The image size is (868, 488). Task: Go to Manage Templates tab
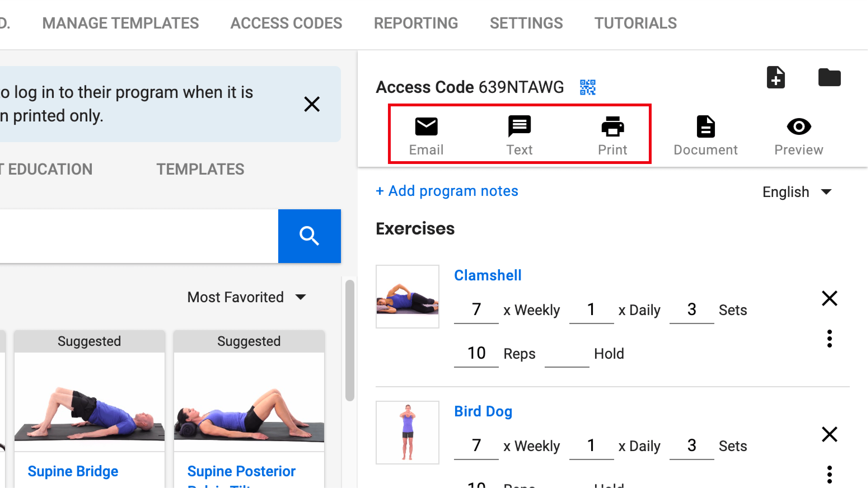click(120, 23)
